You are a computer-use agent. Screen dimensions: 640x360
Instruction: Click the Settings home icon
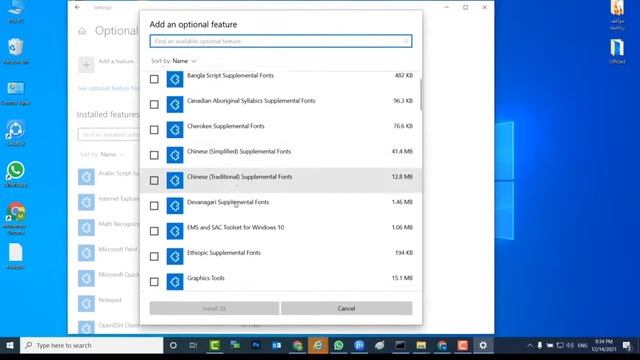[82, 31]
